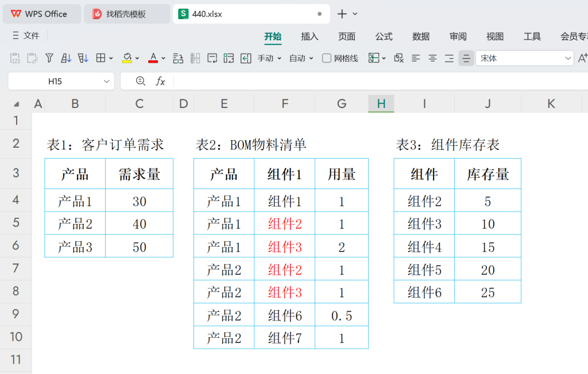This screenshot has width=588, height=374.
Task: Click the filter funnel icon
Action: pyautogui.click(x=49, y=58)
